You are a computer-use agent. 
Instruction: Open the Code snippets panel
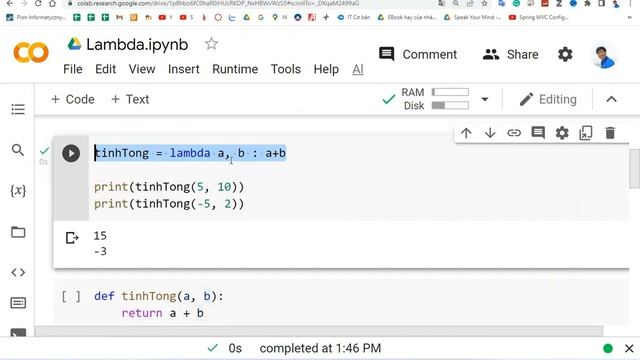click(x=18, y=272)
